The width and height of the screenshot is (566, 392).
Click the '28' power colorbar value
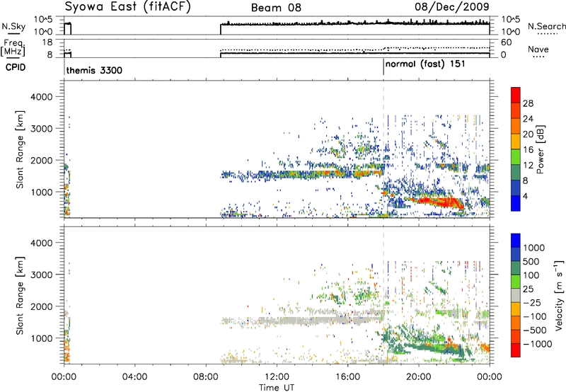click(x=528, y=103)
